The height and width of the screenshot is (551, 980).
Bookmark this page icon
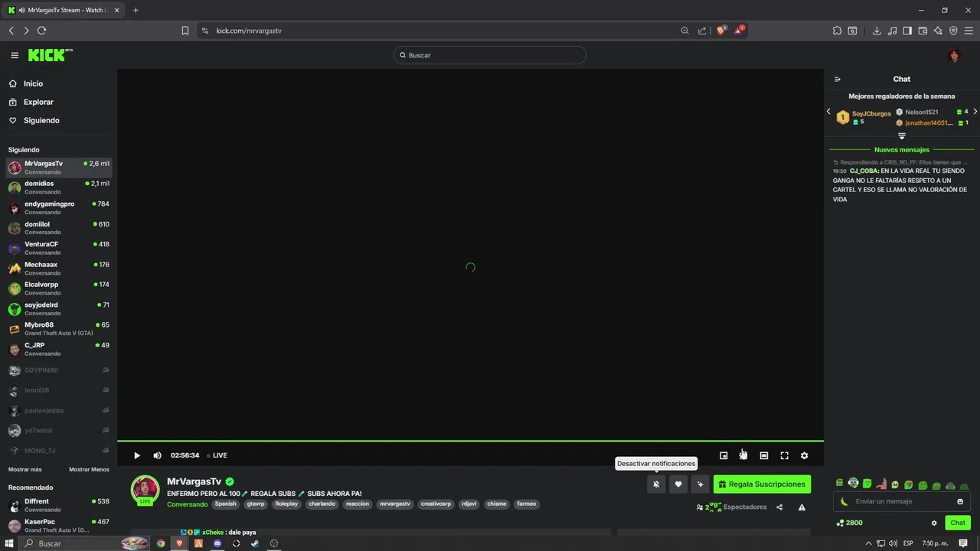(185, 31)
